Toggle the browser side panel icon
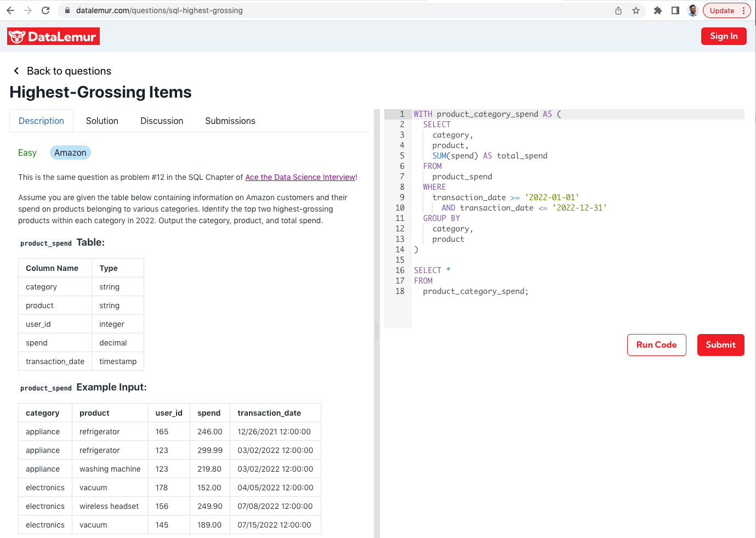Screen dimensions: 756x538 [x=675, y=10]
